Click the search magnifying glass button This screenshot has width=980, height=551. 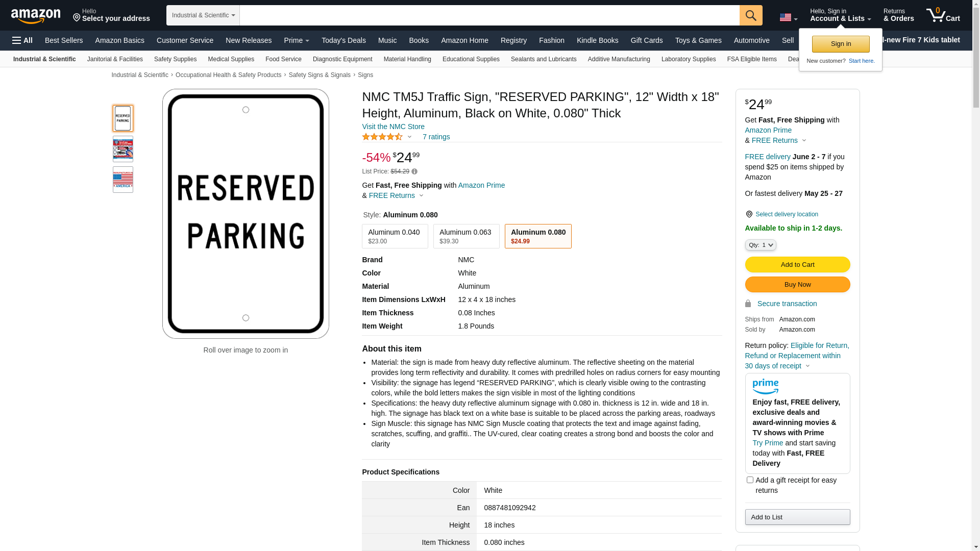click(x=750, y=15)
